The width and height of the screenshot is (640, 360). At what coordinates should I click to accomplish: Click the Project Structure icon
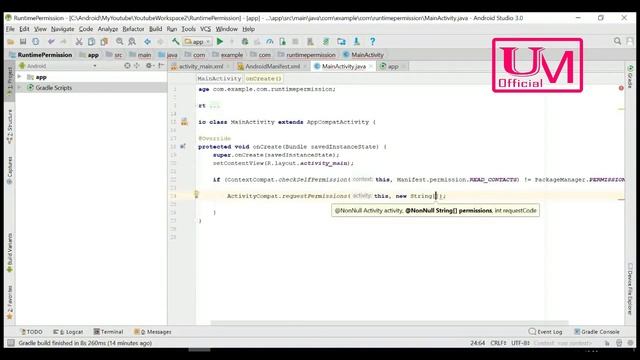click(341, 42)
